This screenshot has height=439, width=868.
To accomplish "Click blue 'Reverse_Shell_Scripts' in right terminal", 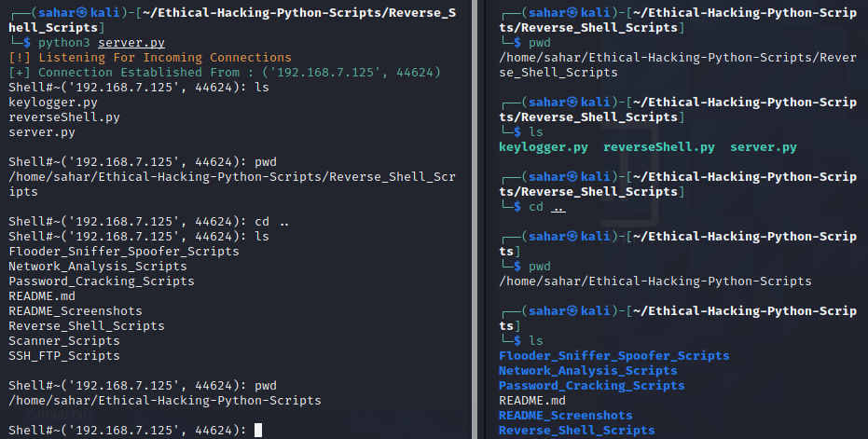I will [x=577, y=430].
